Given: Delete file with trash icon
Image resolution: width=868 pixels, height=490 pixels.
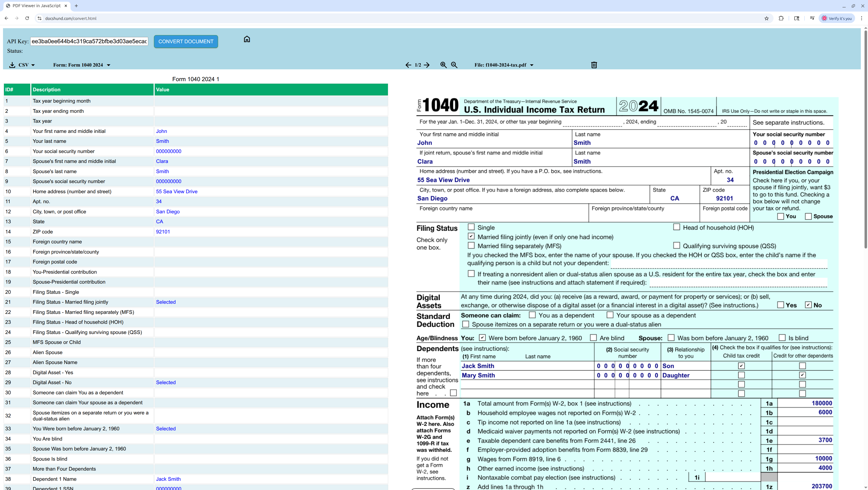Looking at the screenshot, I should [594, 65].
